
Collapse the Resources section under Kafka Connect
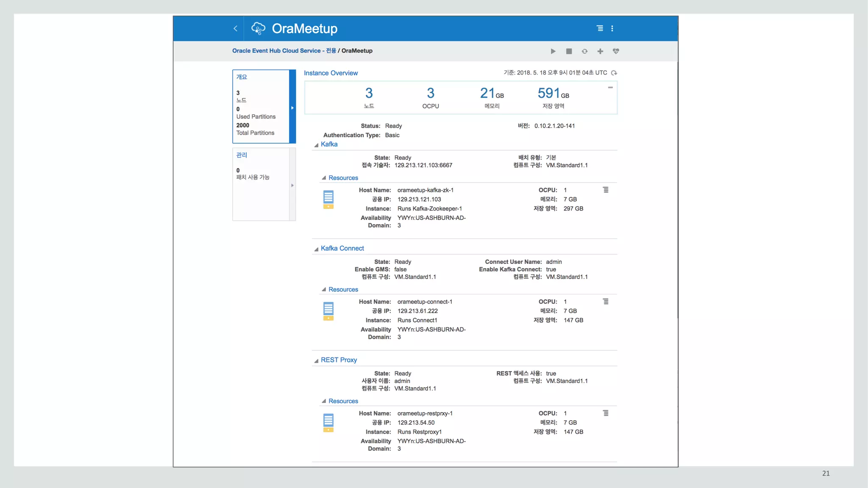click(324, 289)
